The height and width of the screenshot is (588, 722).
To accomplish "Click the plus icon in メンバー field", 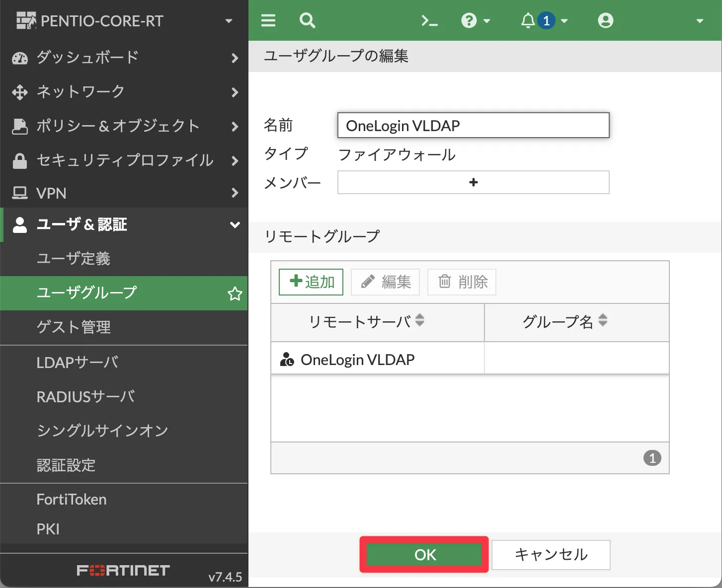I will (473, 182).
